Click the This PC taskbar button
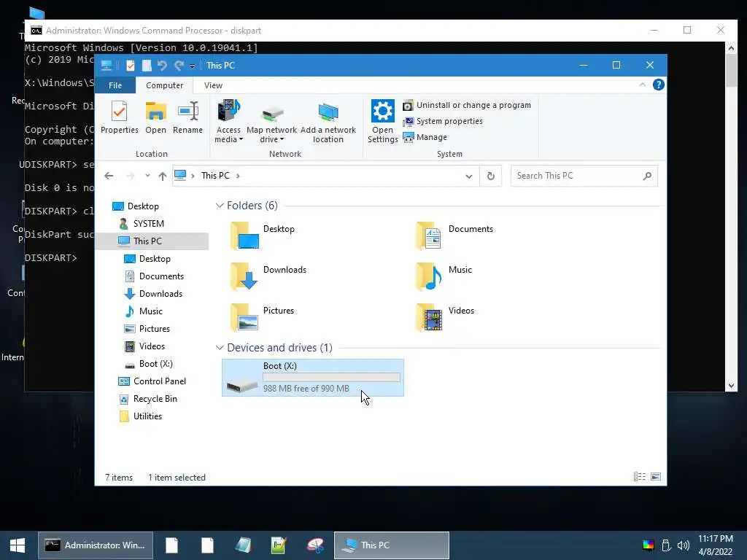747x560 pixels. (x=391, y=545)
